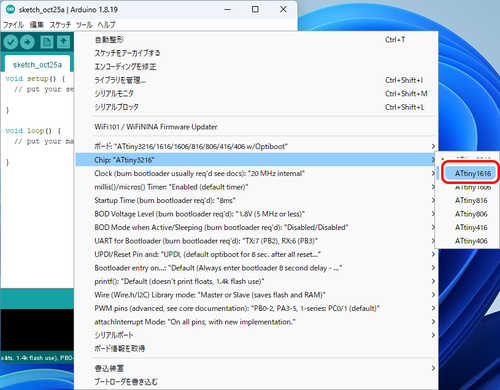This screenshot has width=500, height=390.
Task: Expand the UPDI/Reset Pin submenu
Action: click(x=256, y=254)
